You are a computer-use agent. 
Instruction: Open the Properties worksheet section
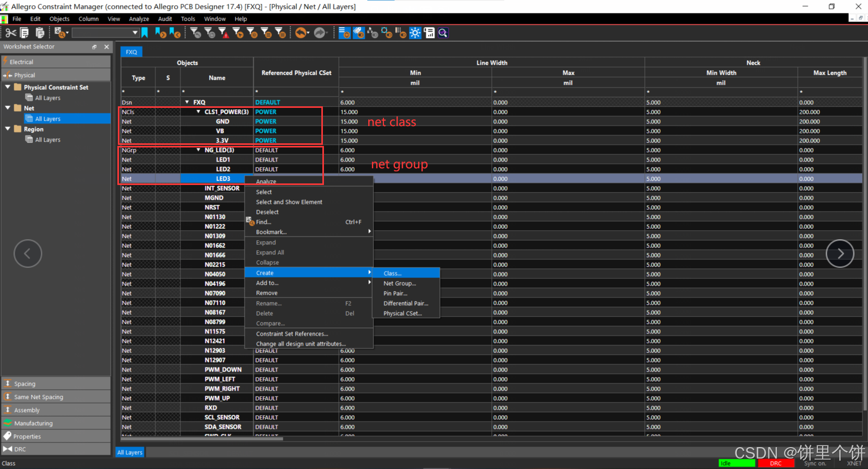click(x=56, y=436)
